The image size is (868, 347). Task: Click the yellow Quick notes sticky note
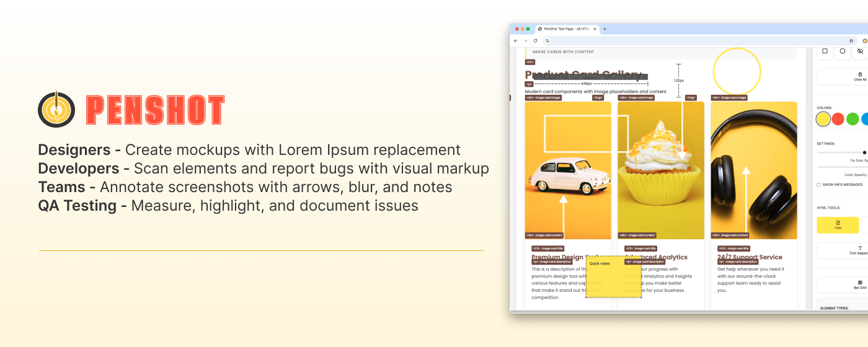(614, 277)
